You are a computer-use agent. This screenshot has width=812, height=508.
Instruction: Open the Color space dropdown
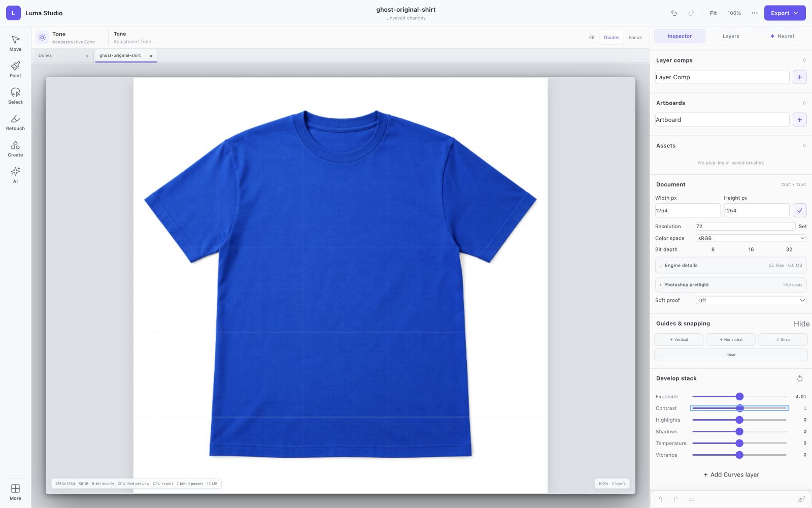[751, 238]
